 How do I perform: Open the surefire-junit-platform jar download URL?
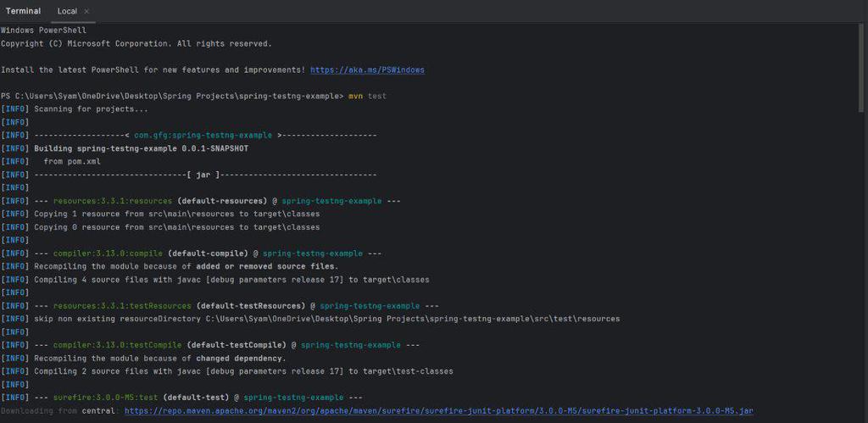tap(438, 411)
